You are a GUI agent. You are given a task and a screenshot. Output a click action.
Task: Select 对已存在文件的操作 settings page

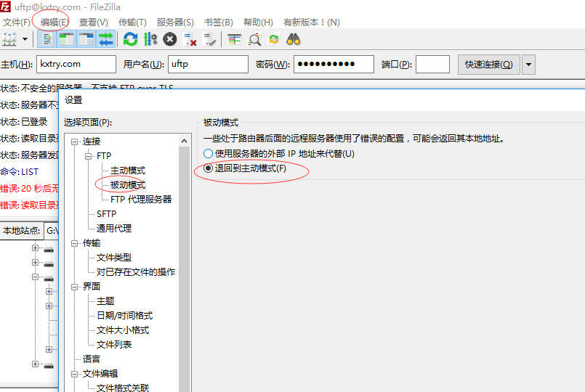pos(136,272)
